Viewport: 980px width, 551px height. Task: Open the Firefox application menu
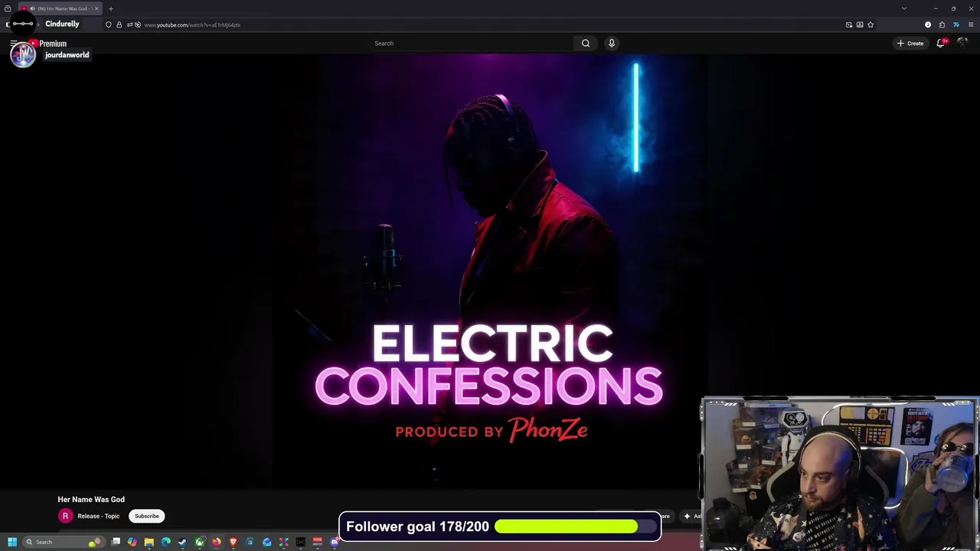[971, 24]
